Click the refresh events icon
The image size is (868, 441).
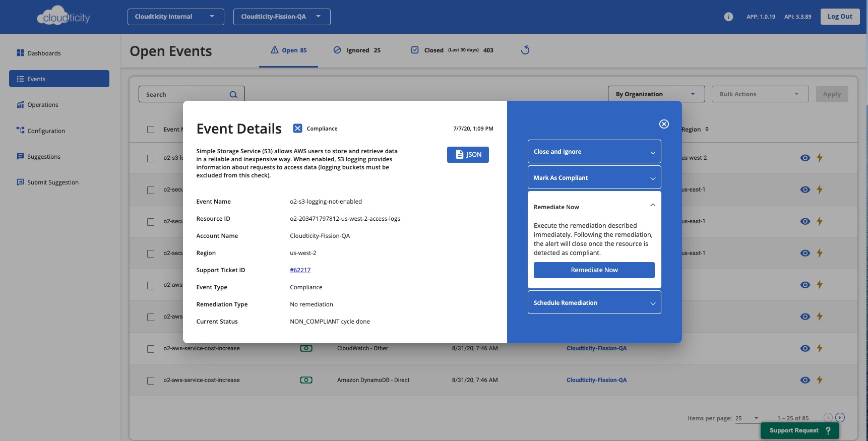pos(525,50)
